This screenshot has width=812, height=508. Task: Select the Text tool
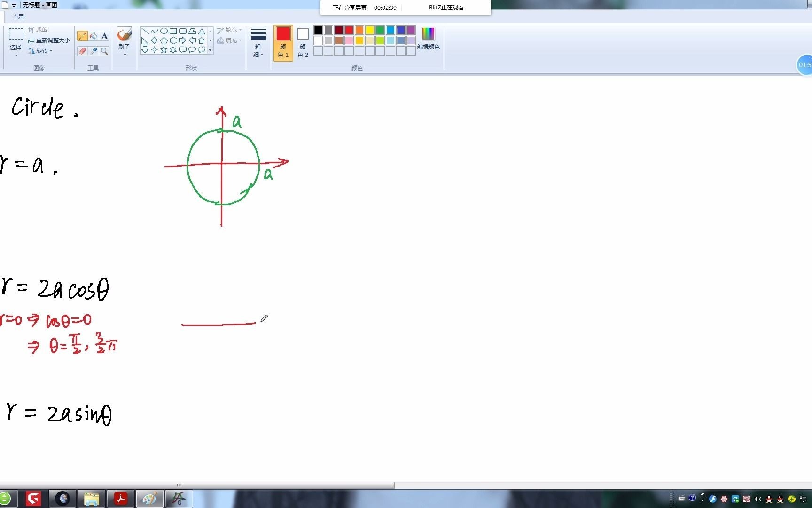click(104, 35)
